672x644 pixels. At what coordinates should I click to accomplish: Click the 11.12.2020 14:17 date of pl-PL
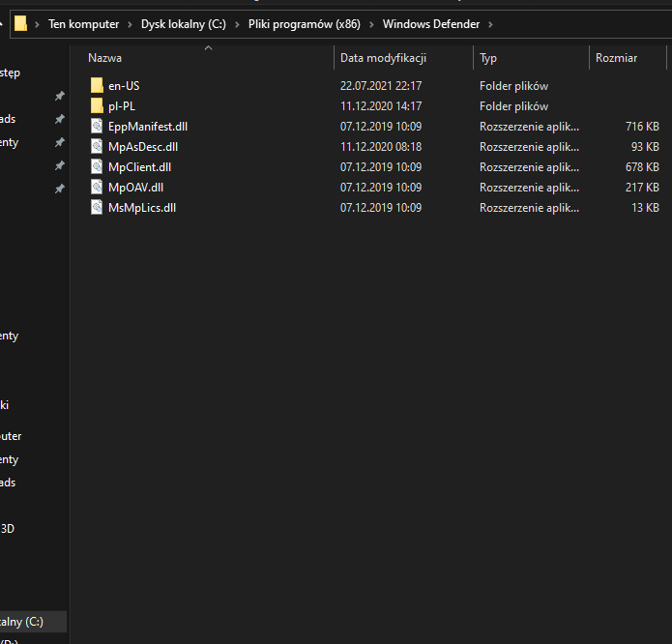(381, 106)
